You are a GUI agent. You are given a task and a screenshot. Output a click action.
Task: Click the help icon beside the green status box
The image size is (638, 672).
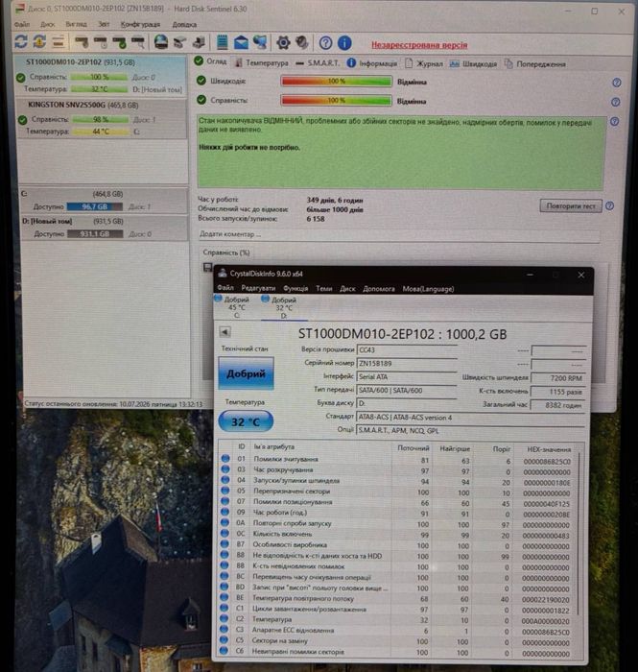(x=614, y=121)
